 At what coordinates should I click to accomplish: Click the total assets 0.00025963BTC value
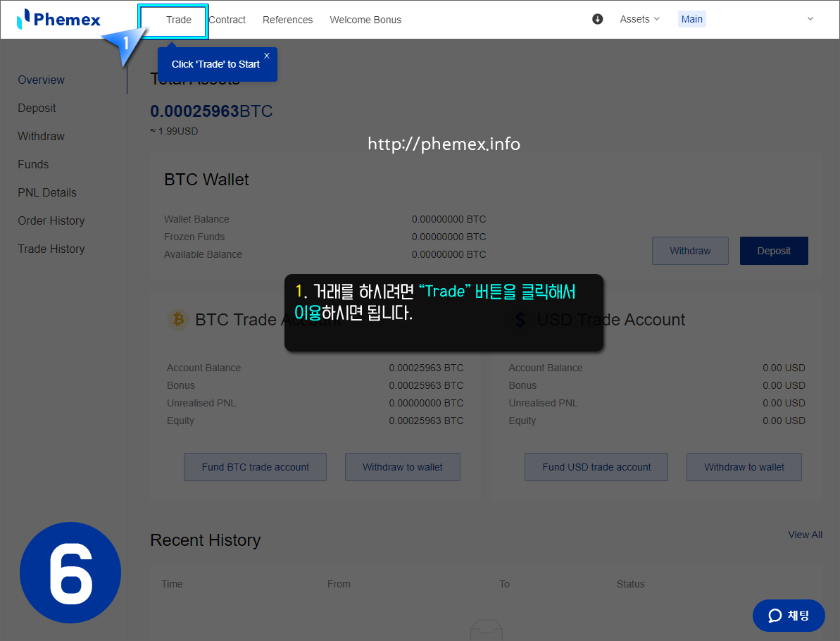click(x=211, y=111)
